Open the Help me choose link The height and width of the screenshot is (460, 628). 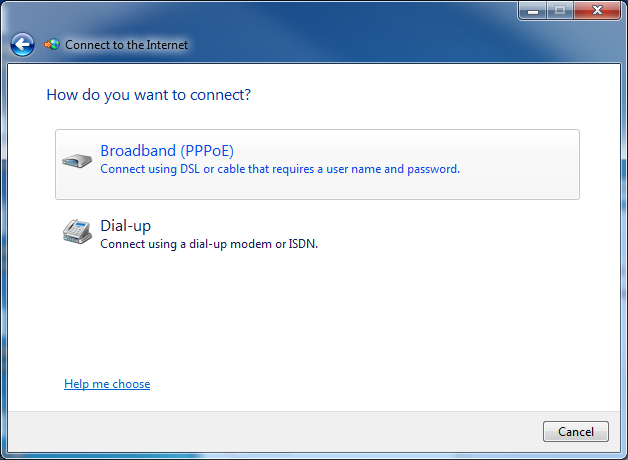coord(107,384)
